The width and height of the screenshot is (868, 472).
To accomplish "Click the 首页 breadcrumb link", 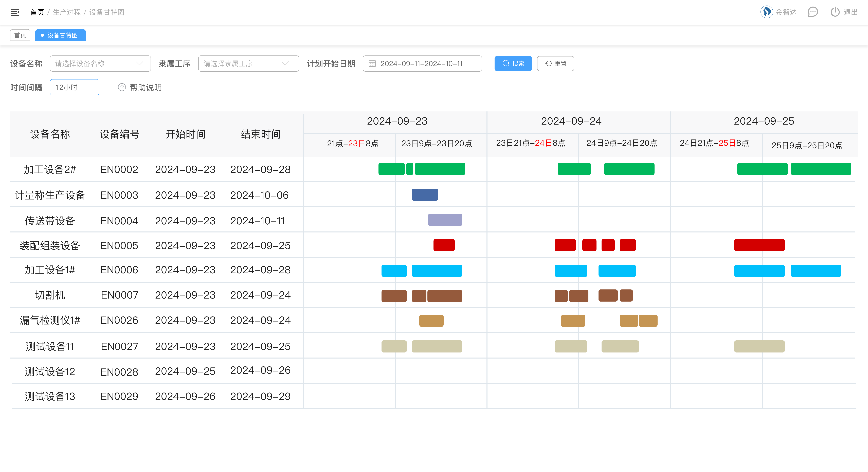I will tap(37, 12).
